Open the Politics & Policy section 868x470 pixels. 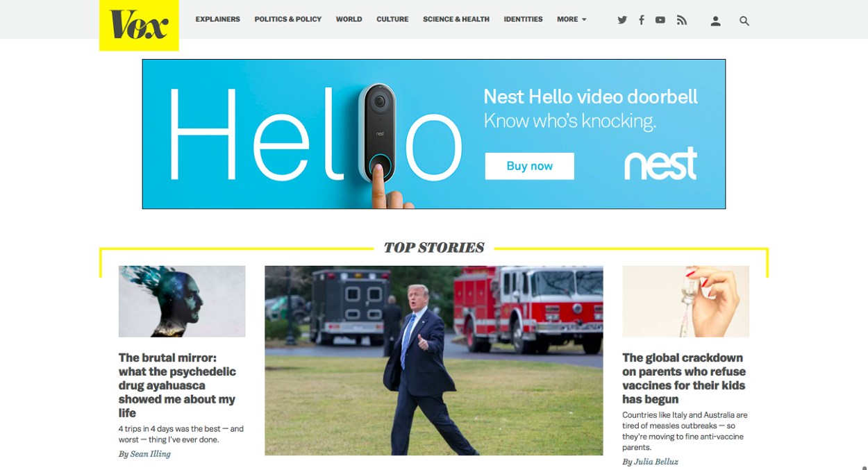[287, 19]
